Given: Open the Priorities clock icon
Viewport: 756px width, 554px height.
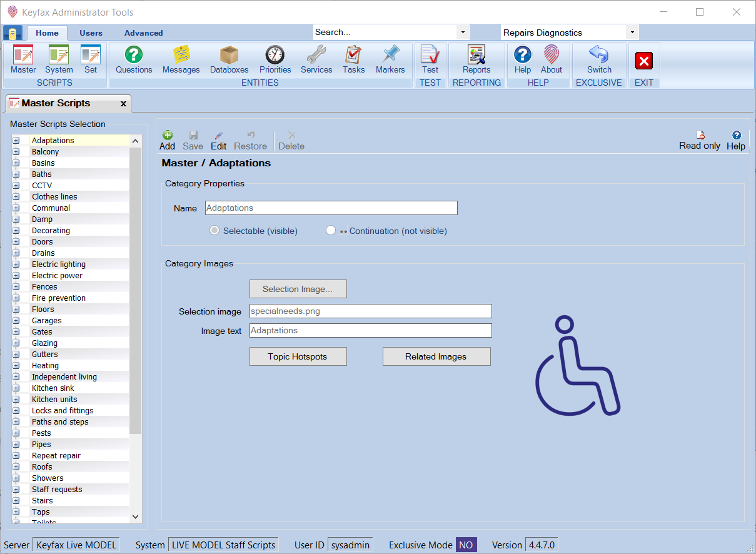Looking at the screenshot, I should coord(275,59).
